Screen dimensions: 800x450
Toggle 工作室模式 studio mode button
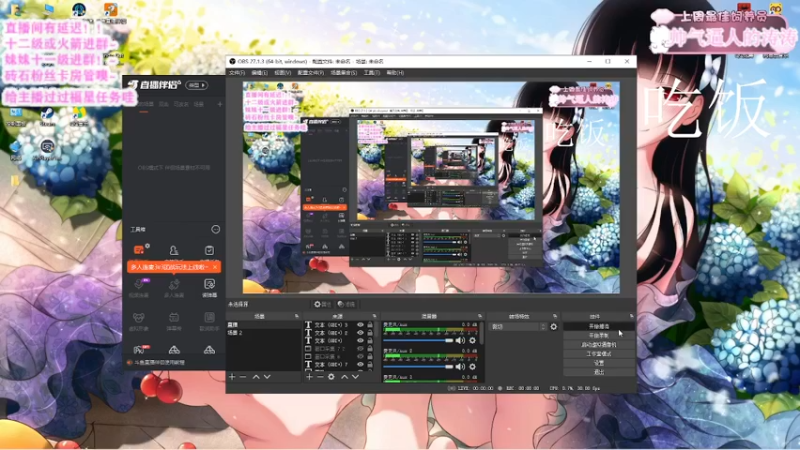pos(599,354)
